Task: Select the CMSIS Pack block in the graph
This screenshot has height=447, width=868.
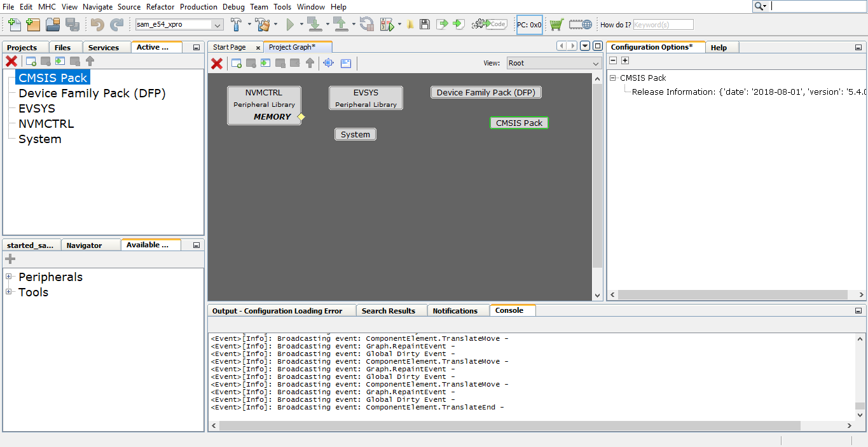Action: [x=519, y=123]
